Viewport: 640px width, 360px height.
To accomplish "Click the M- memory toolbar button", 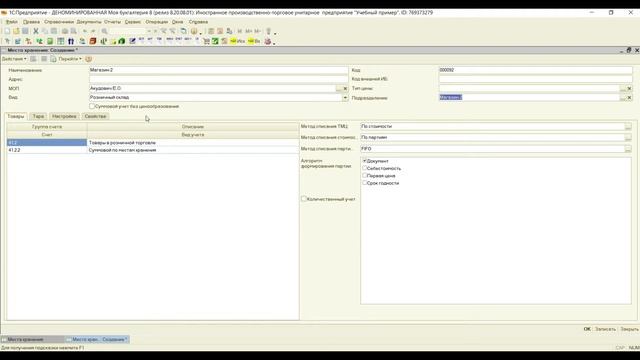I will pyautogui.click(x=258, y=31).
